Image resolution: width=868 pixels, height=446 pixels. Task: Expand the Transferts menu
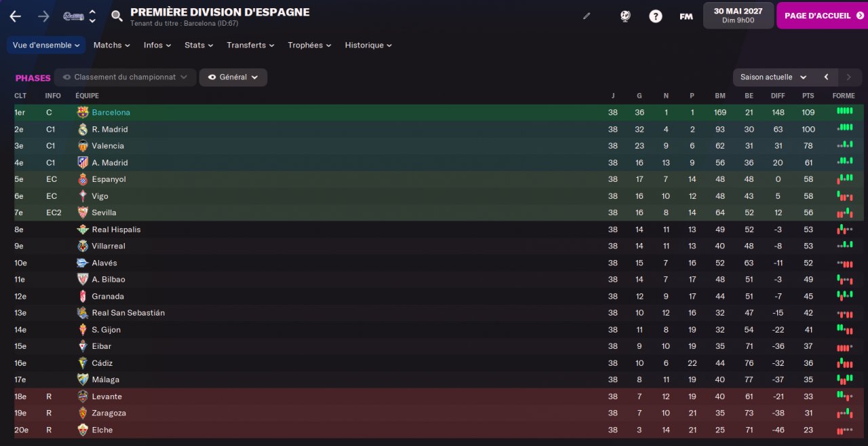[250, 45]
